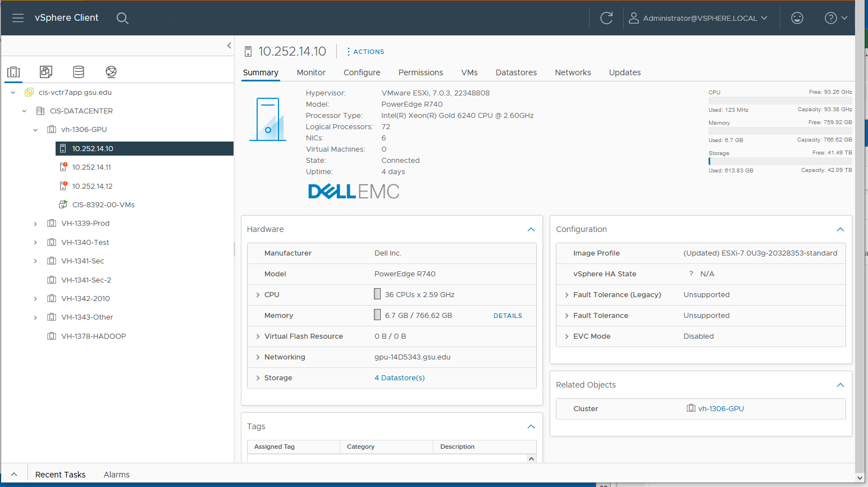Collapse the Related Objects panel
868x487 pixels.
[840, 385]
